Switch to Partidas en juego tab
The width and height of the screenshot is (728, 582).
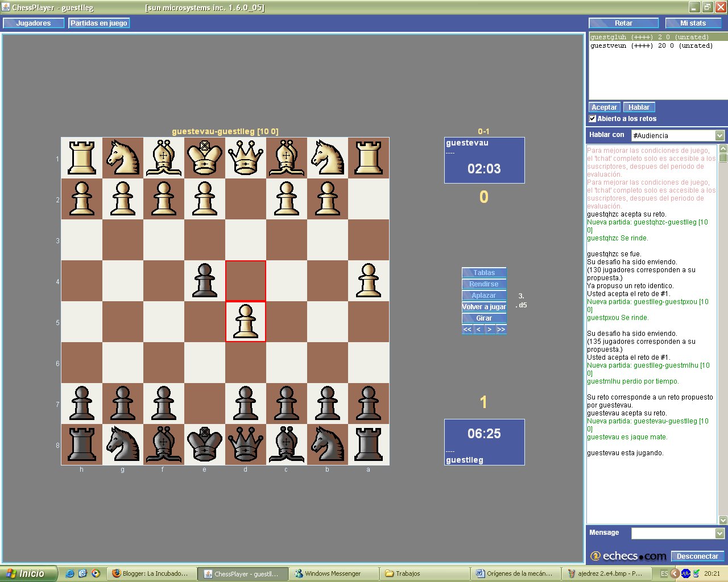point(99,23)
